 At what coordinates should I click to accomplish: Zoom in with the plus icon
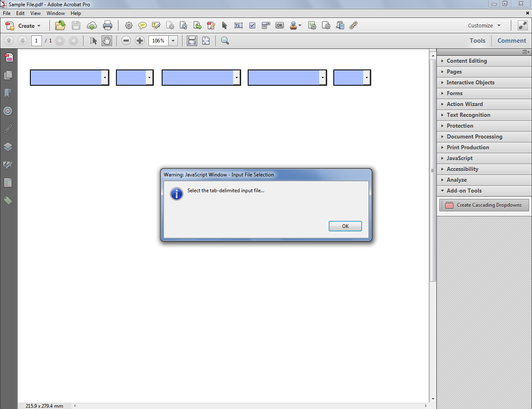point(140,40)
